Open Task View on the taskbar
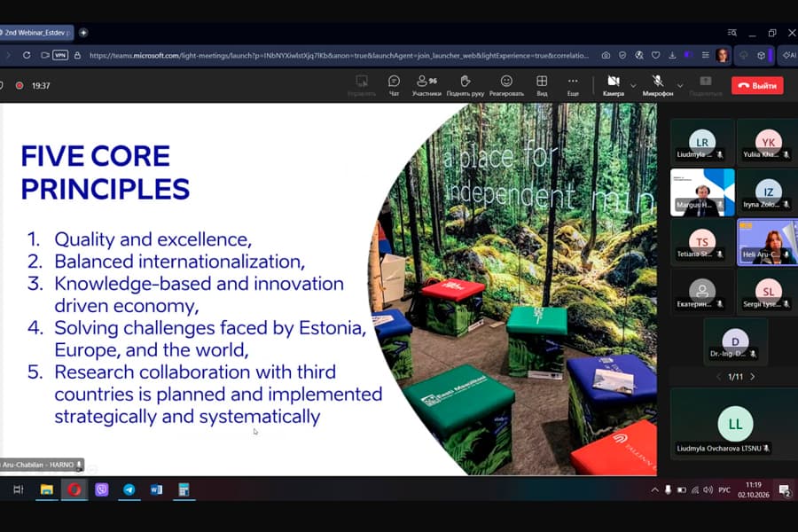The image size is (798, 532). coord(19,489)
